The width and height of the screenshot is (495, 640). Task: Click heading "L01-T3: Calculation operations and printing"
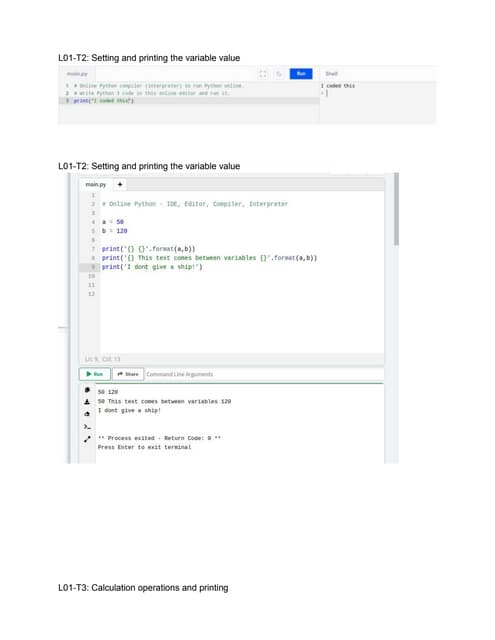coord(143,587)
